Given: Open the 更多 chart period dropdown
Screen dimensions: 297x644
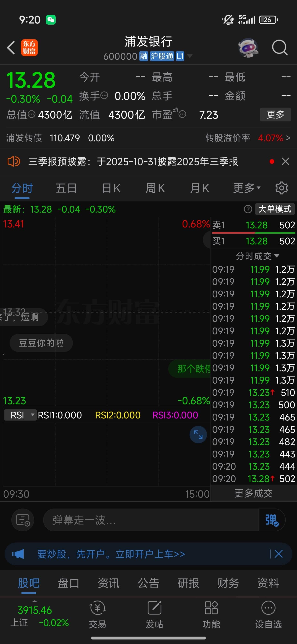Looking at the screenshot, I should tap(247, 188).
